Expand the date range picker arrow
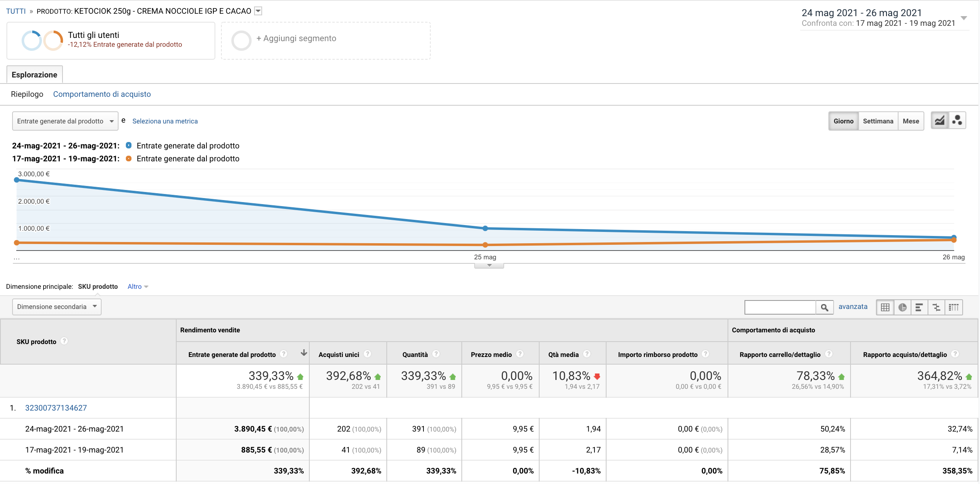Viewport: 980px width, 484px height. (963, 18)
